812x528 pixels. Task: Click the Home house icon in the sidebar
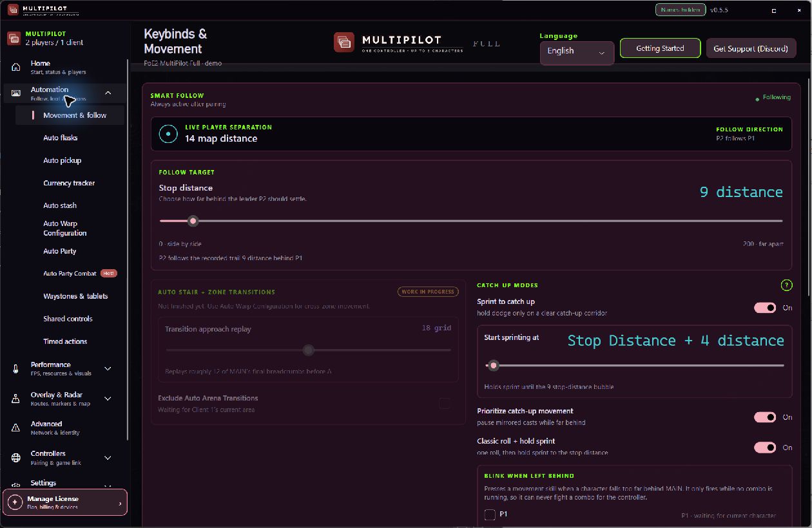coord(16,67)
